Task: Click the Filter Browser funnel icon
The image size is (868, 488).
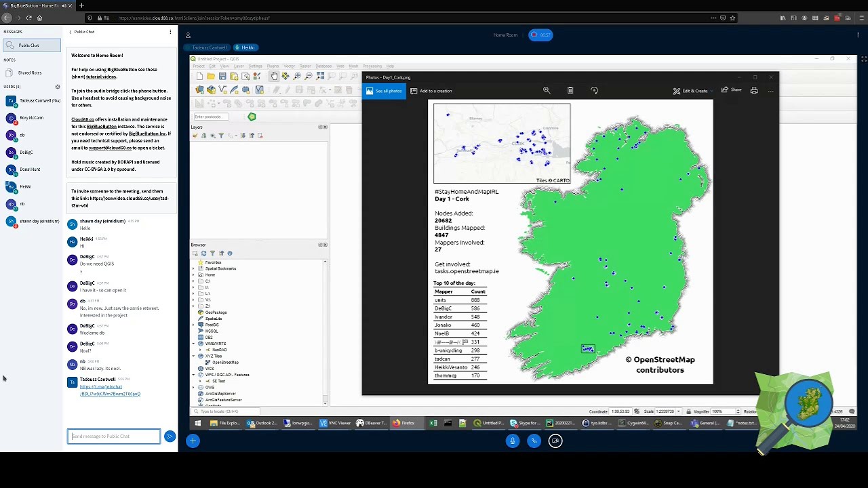Action: point(212,253)
